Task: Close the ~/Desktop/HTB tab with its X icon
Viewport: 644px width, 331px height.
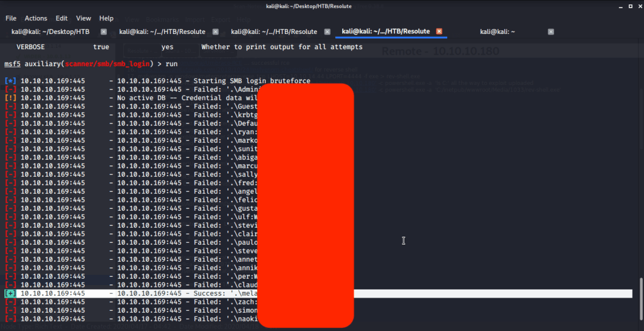Action: click(x=104, y=31)
